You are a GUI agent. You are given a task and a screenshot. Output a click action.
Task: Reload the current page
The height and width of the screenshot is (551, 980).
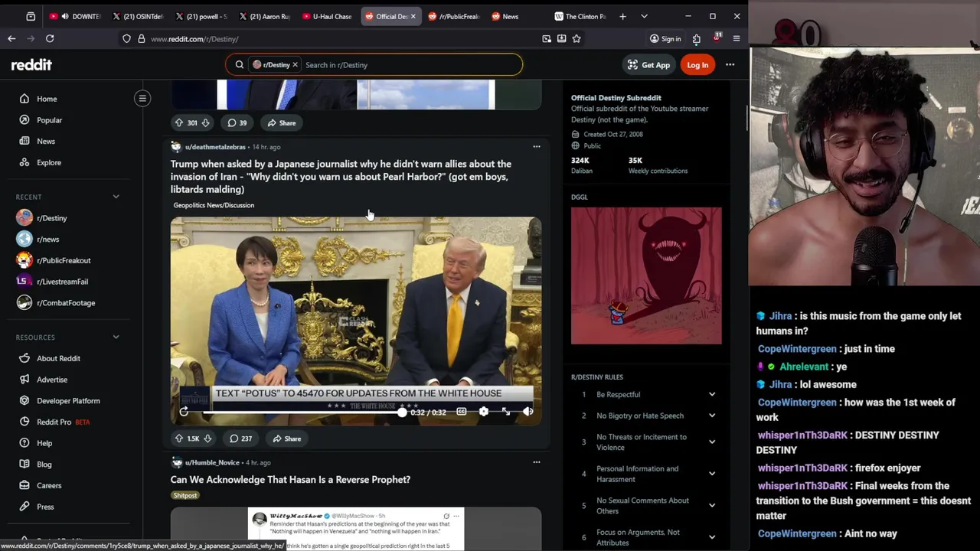(x=50, y=38)
